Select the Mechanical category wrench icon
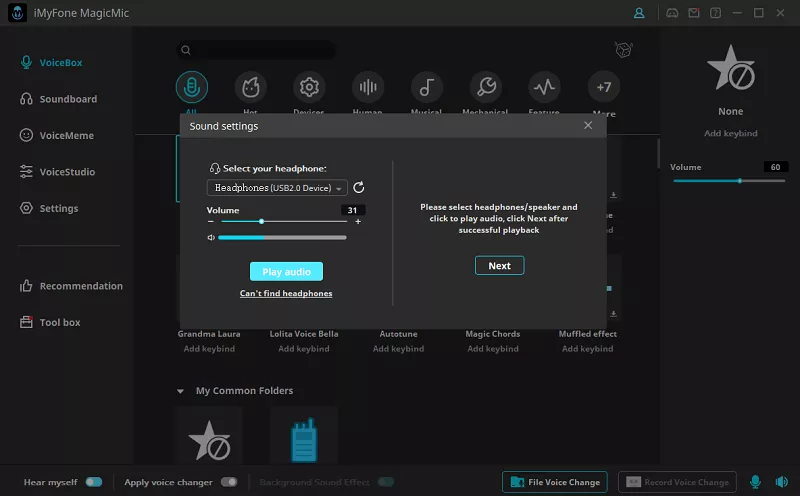800x496 pixels. coord(486,87)
